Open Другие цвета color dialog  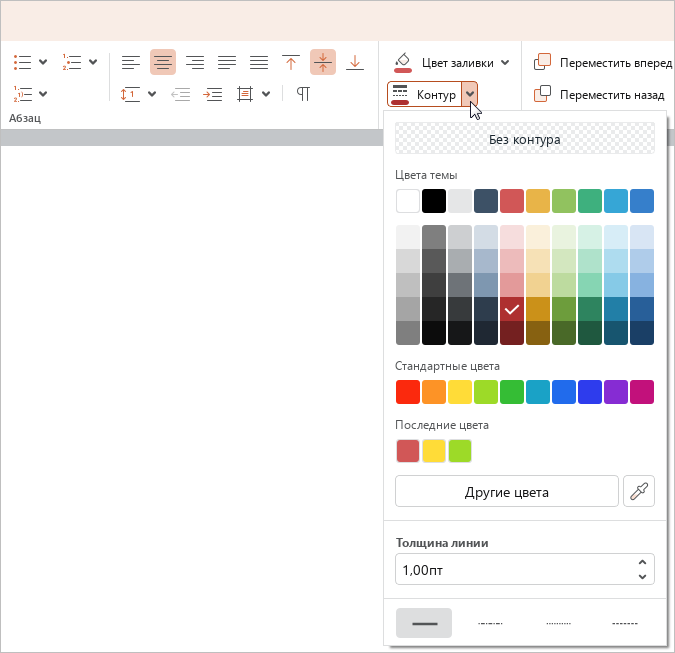point(507,491)
